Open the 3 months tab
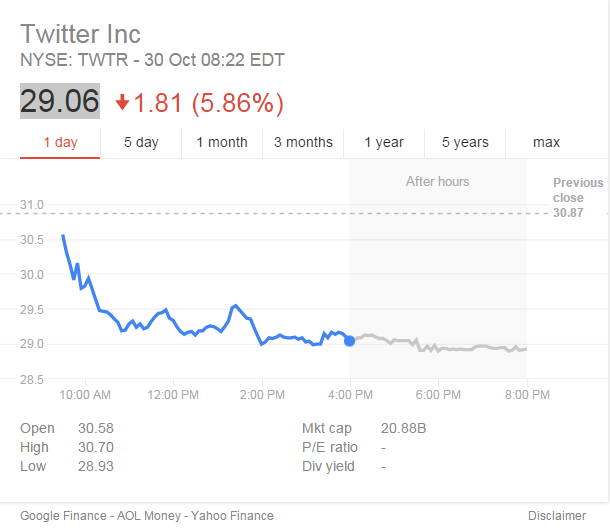 click(303, 142)
